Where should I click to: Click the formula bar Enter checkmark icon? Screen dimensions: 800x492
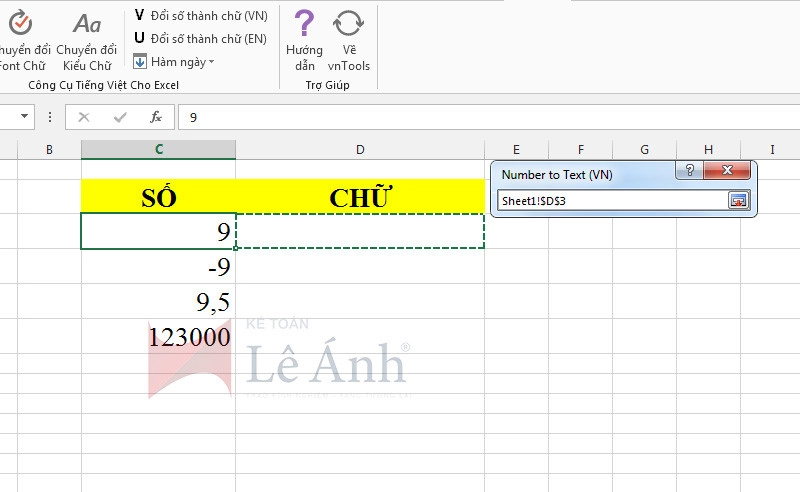120,117
